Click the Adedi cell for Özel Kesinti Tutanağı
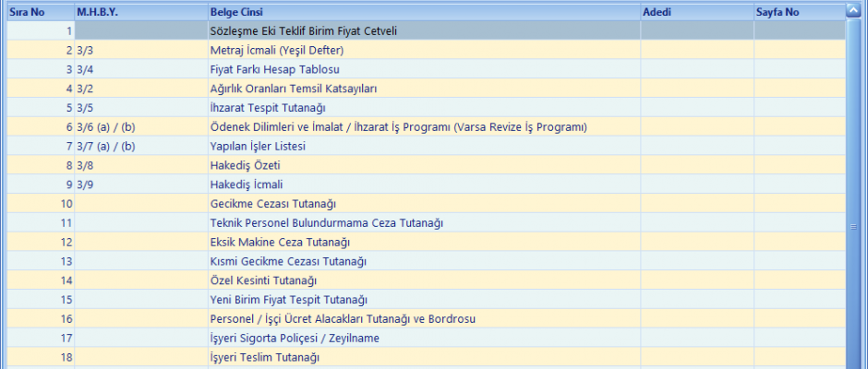This screenshot has height=369, width=868. point(696,280)
